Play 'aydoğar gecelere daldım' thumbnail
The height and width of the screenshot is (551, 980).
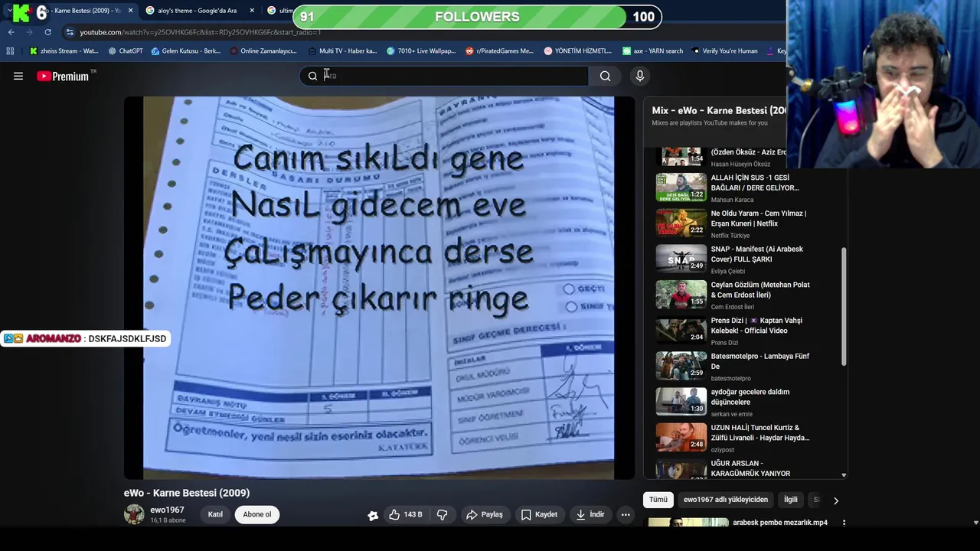681,402
